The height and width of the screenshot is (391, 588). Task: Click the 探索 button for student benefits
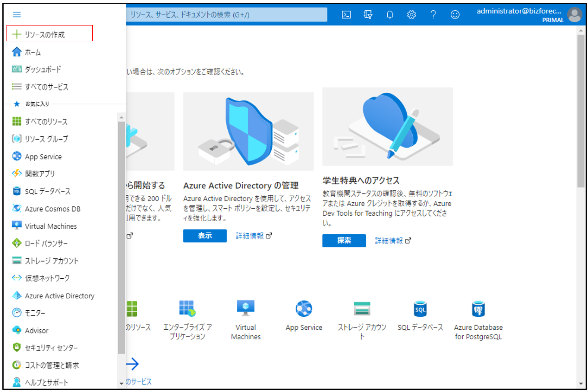[x=344, y=241]
